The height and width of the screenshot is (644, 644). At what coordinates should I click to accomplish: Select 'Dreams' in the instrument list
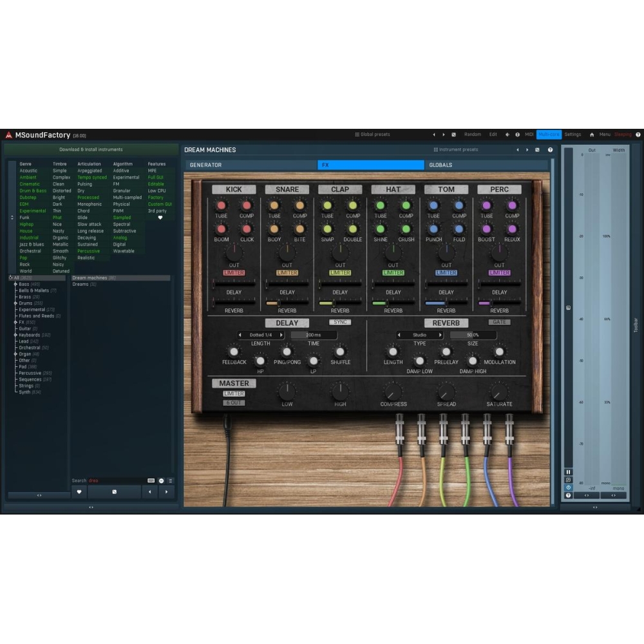coord(84,284)
